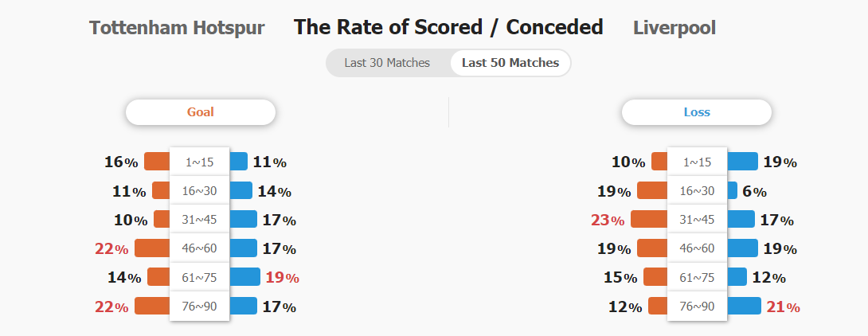Click the Rate of Scored / Conceded heading
This screenshot has width=868, height=336.
pos(448,27)
